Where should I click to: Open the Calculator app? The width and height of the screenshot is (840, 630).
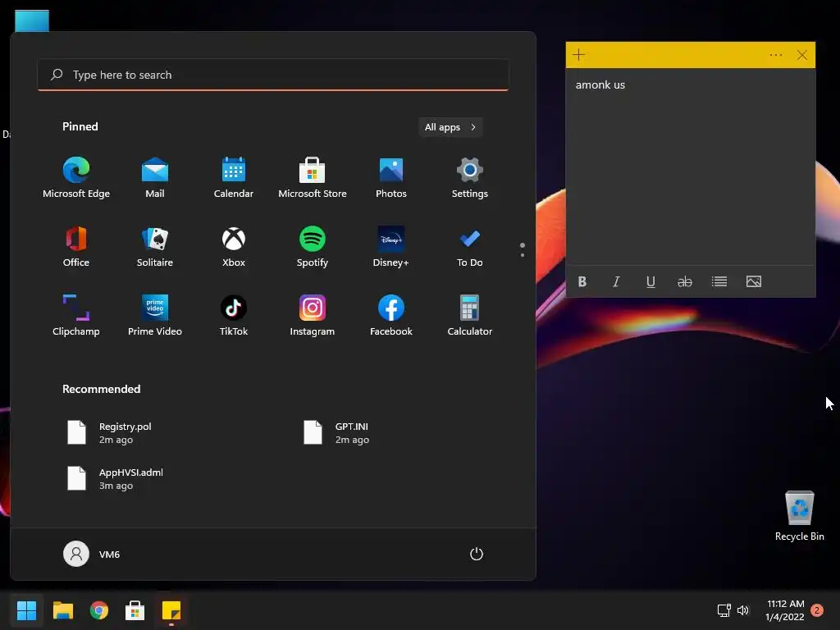[470, 316]
